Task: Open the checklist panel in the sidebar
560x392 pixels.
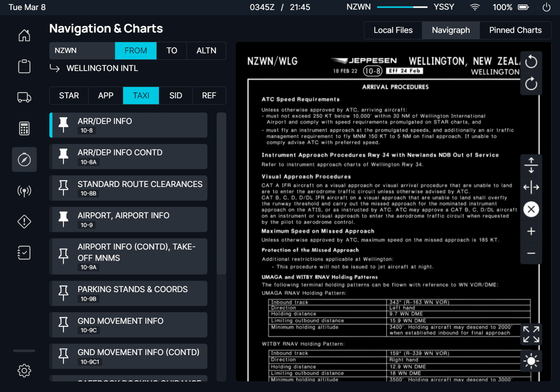Action: pyautogui.click(x=24, y=252)
